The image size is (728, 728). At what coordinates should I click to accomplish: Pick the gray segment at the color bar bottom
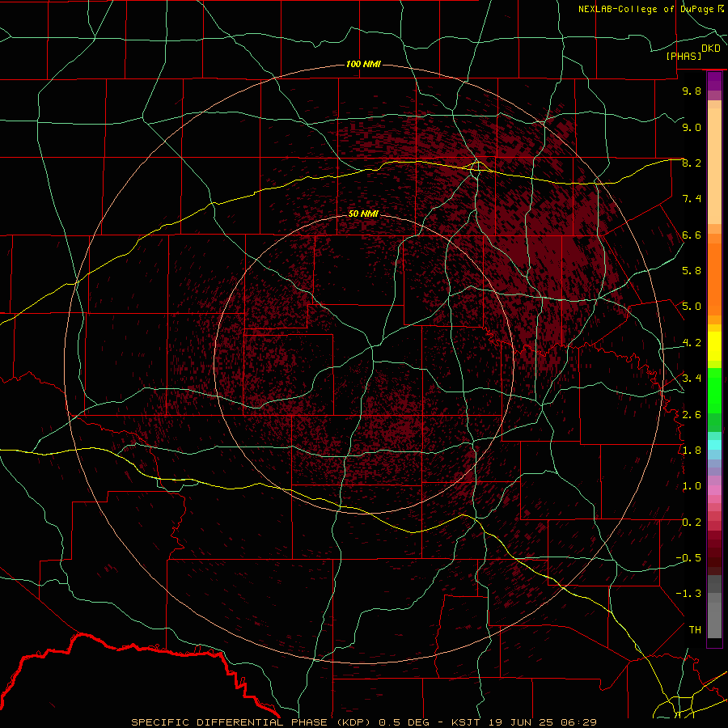pyautogui.click(x=714, y=617)
